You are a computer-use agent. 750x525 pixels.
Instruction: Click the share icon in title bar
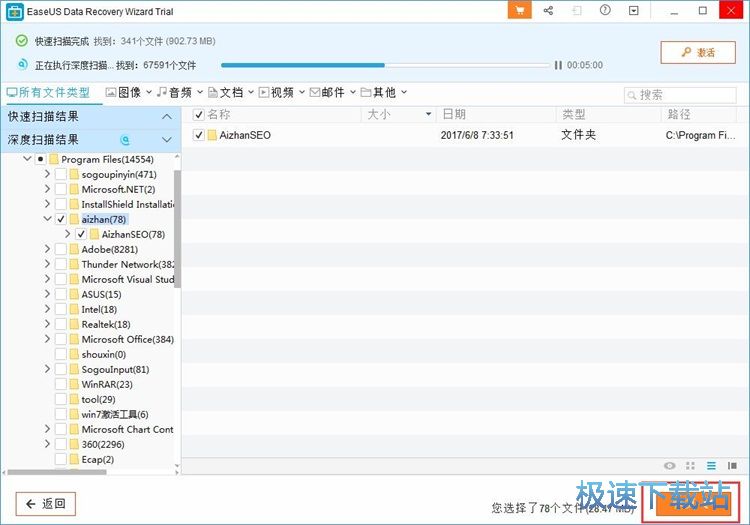(548, 11)
